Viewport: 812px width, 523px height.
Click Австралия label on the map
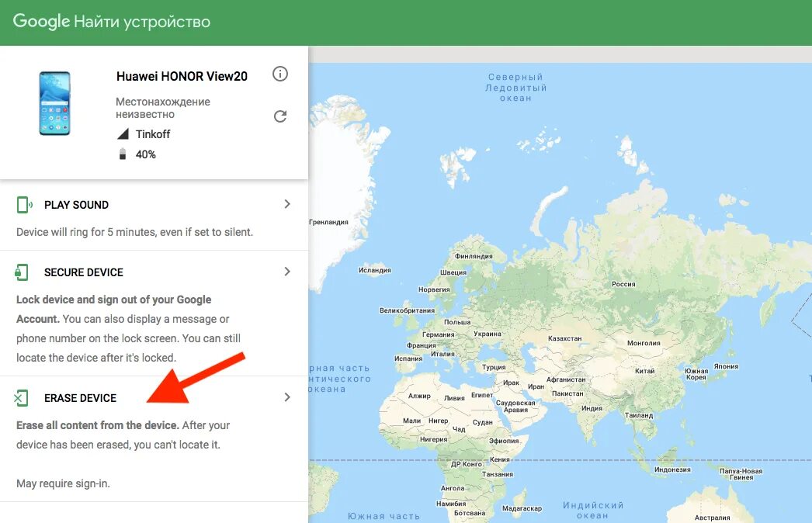coord(712,518)
